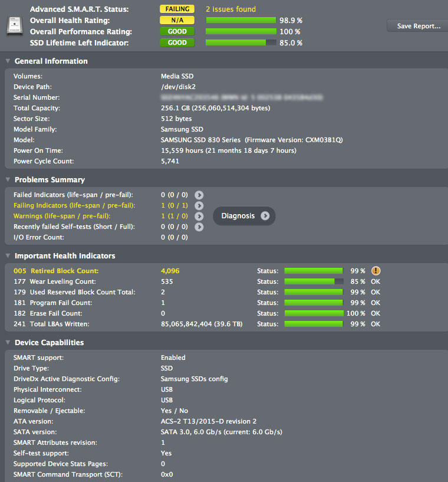
Task: Select the Retired Block Count indicator row
Action: coord(226,271)
